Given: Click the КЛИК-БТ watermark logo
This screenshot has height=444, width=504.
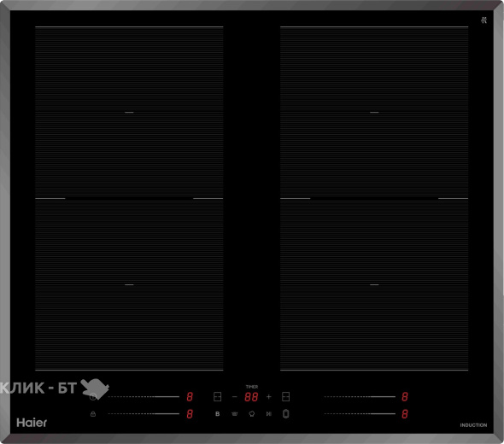Looking at the screenshot, I should 55,388.
